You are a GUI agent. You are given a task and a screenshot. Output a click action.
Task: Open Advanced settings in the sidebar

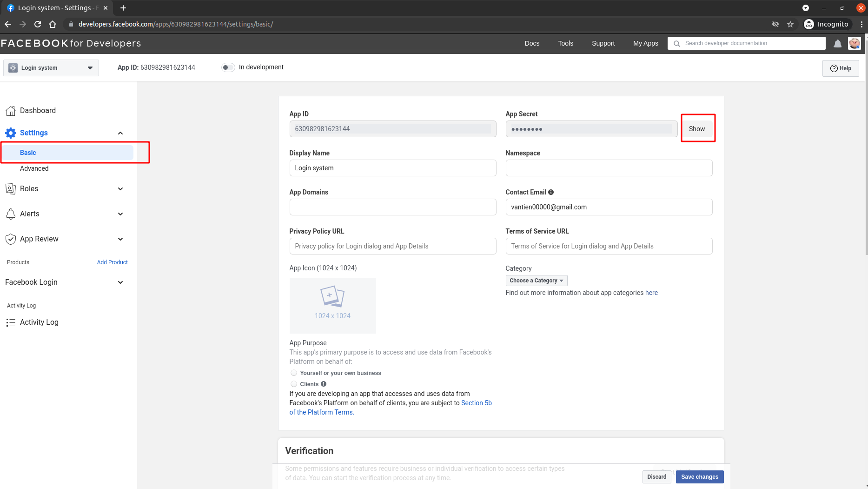[x=34, y=168]
